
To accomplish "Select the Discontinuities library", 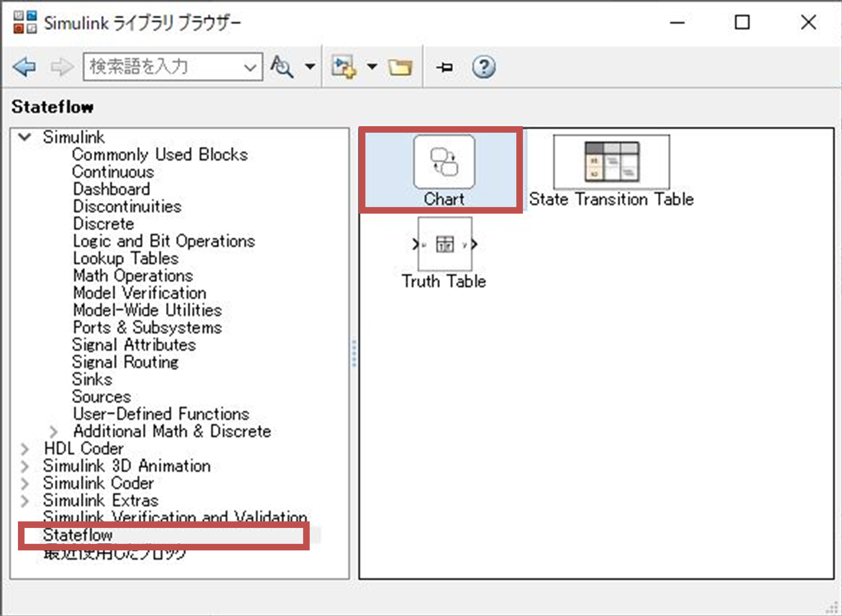I will tap(127, 206).
